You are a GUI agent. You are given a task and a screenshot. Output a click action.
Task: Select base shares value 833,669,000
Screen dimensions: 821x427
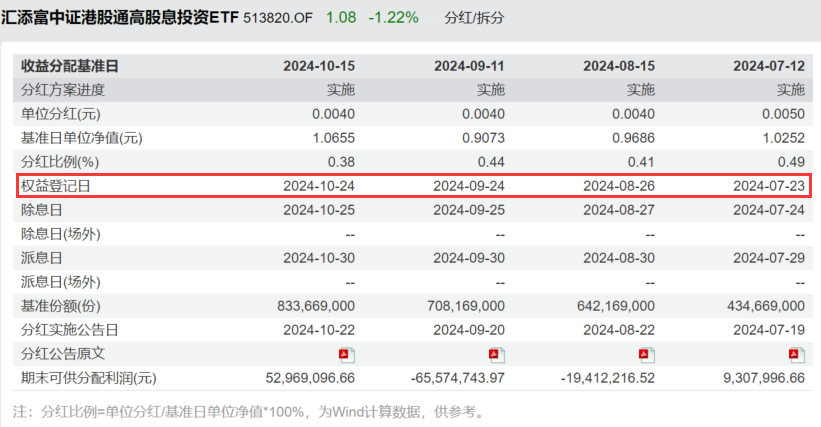pos(316,306)
